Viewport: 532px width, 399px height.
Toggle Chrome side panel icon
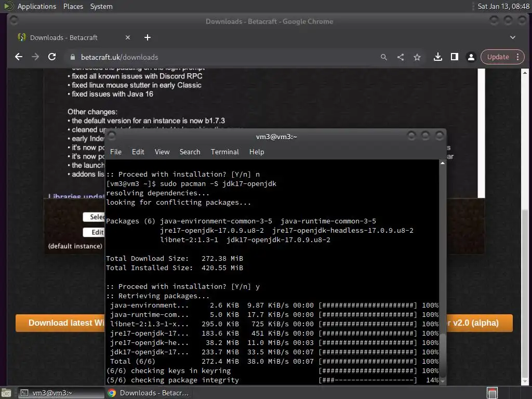click(454, 57)
